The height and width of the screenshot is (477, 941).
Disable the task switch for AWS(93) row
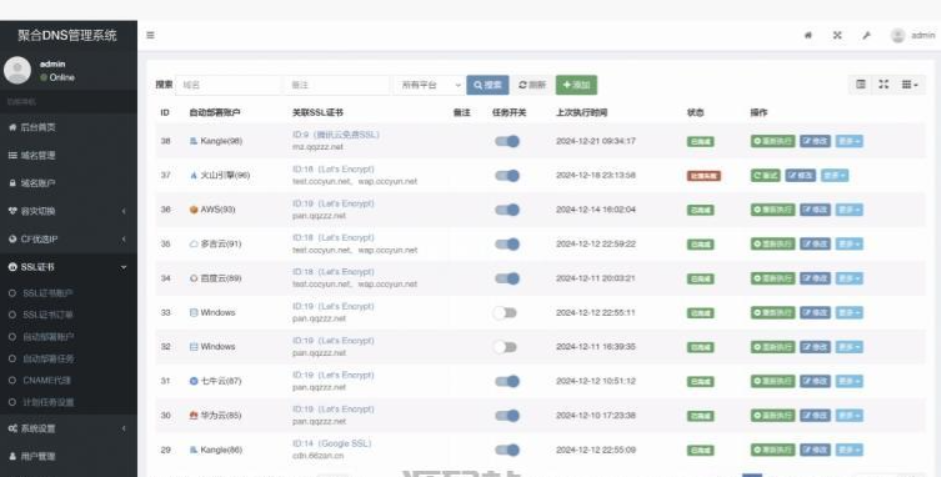click(x=507, y=210)
